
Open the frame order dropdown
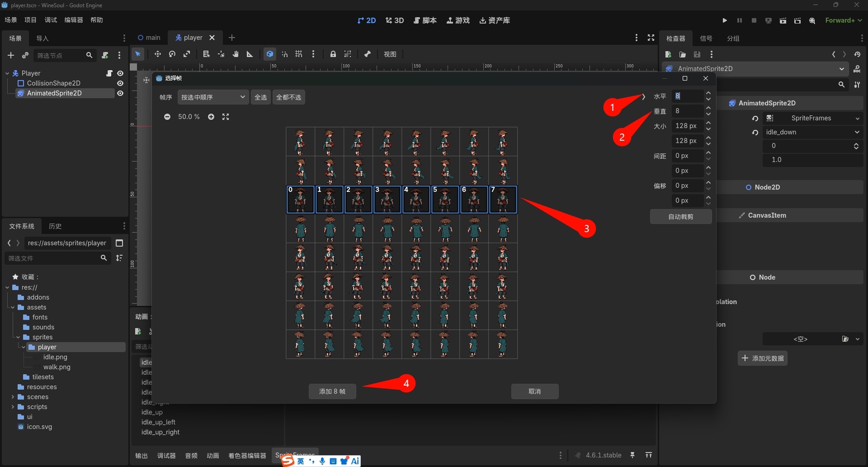click(x=213, y=97)
